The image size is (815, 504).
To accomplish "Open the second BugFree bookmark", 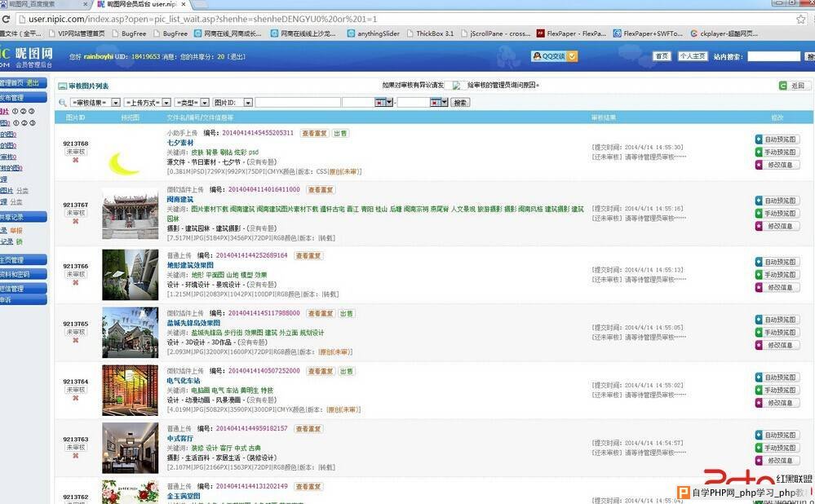I will click(x=171, y=33).
